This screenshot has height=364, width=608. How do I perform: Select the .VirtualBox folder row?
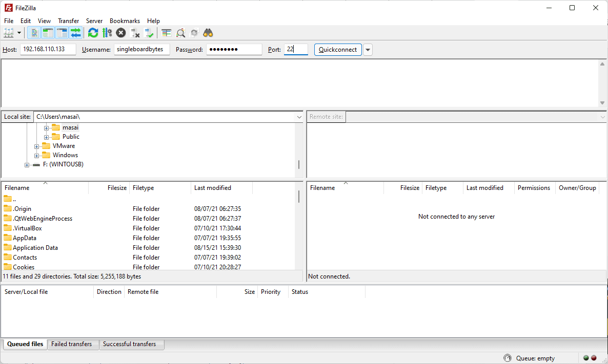point(149,228)
